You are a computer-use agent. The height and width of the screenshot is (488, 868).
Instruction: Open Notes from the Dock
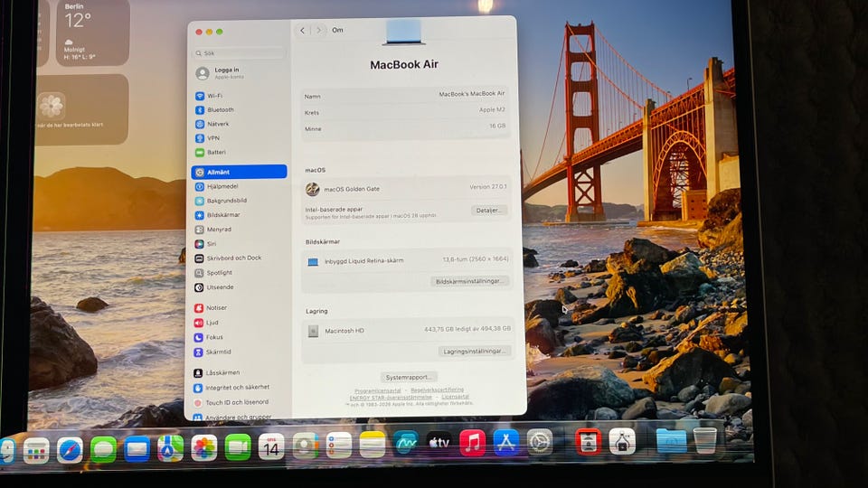(373, 445)
